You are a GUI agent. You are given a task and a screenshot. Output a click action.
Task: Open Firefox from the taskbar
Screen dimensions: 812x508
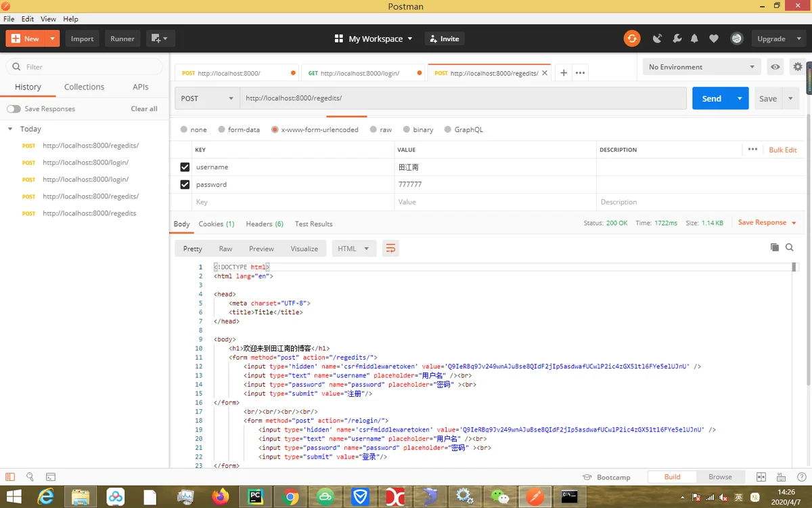coord(220,497)
